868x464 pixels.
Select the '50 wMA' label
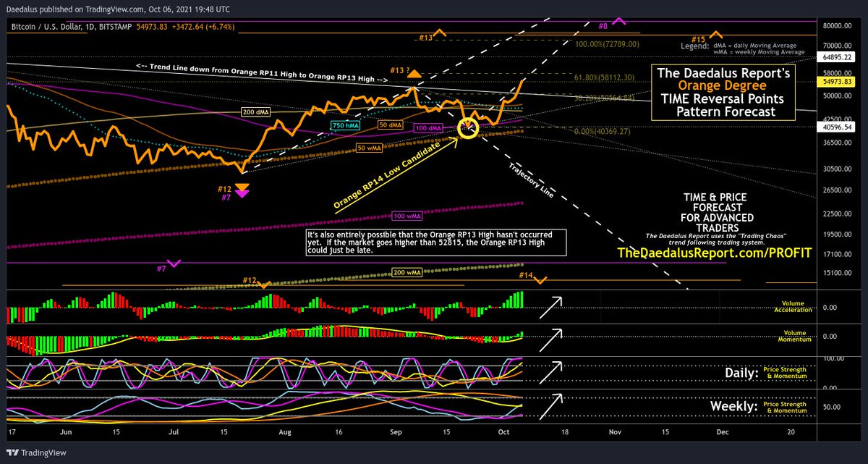(x=370, y=148)
